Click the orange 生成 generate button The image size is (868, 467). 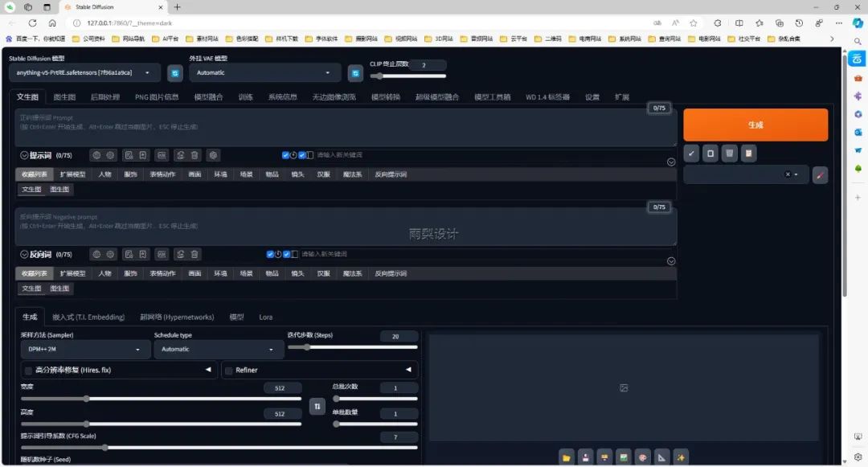(x=755, y=125)
